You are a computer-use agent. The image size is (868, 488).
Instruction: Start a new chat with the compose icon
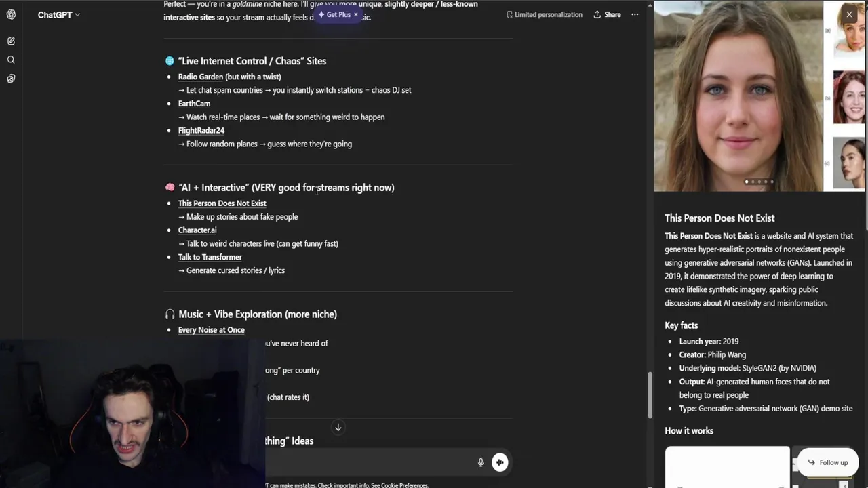tap(11, 41)
